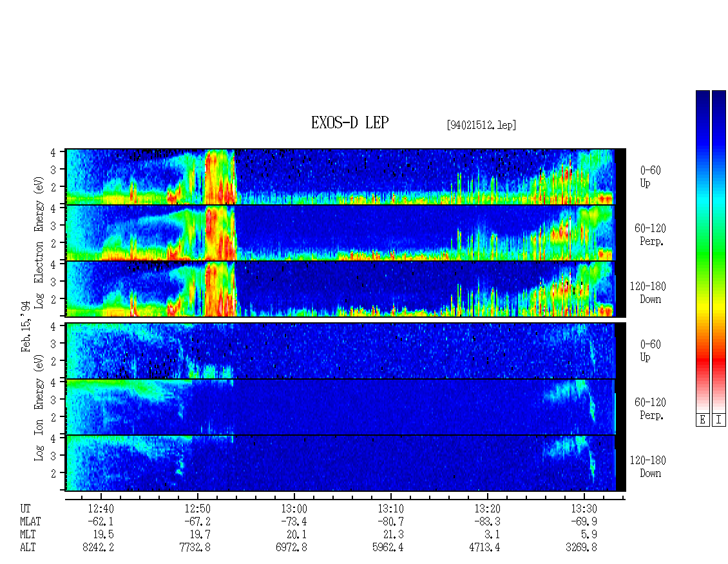The image size is (728, 564).
Task: Click the MLT value 20.1
Action: [x=297, y=535]
